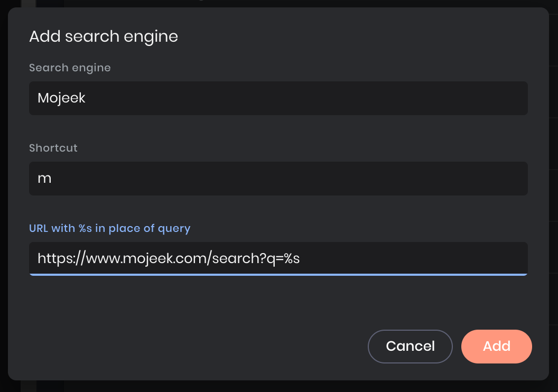Focus the Search engine name field
The width and height of the screenshot is (558, 392).
[278, 98]
